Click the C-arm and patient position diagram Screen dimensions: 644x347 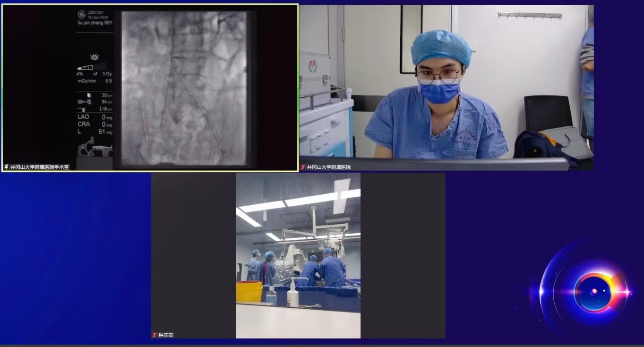pyautogui.click(x=95, y=147)
